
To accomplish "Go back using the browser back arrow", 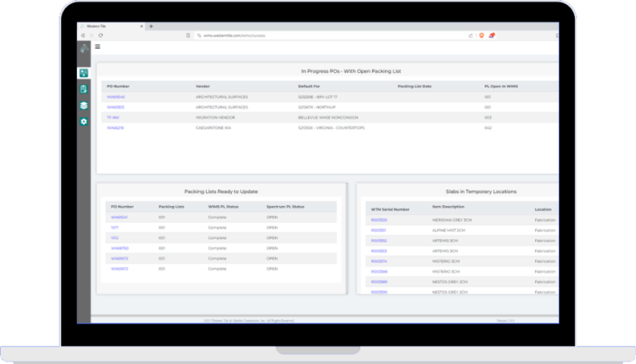I will pos(83,36).
